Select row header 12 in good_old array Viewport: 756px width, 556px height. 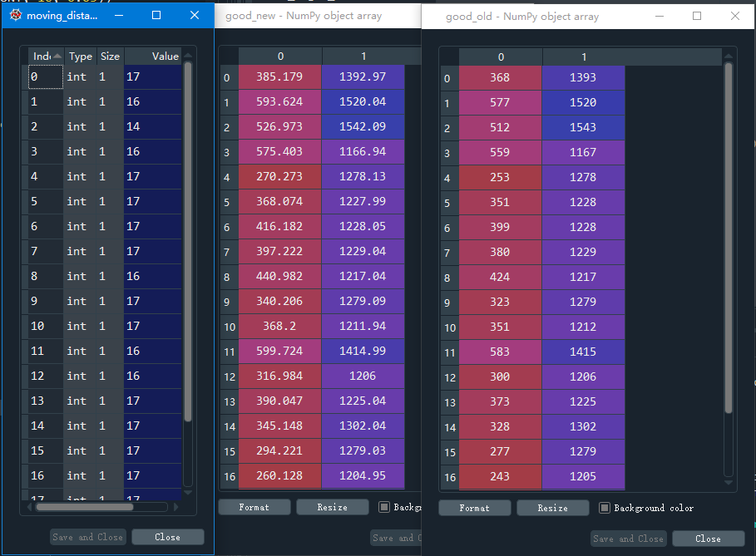click(449, 376)
